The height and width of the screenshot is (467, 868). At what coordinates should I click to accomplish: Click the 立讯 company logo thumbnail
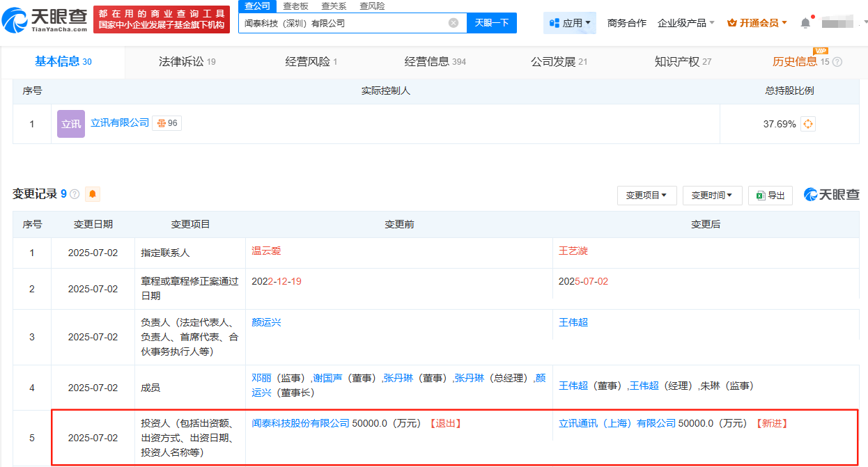71,123
